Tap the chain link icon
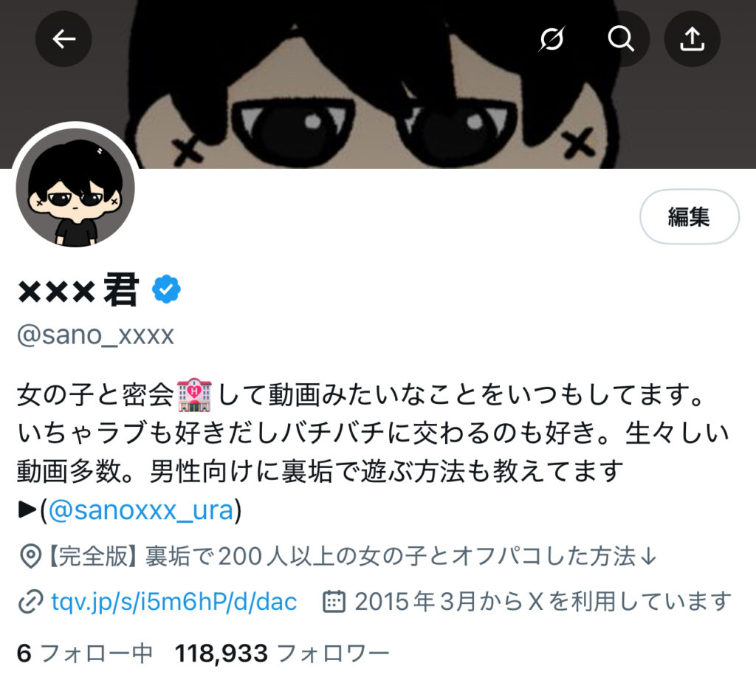Image resolution: width=756 pixels, height=700 pixels. click(x=30, y=602)
